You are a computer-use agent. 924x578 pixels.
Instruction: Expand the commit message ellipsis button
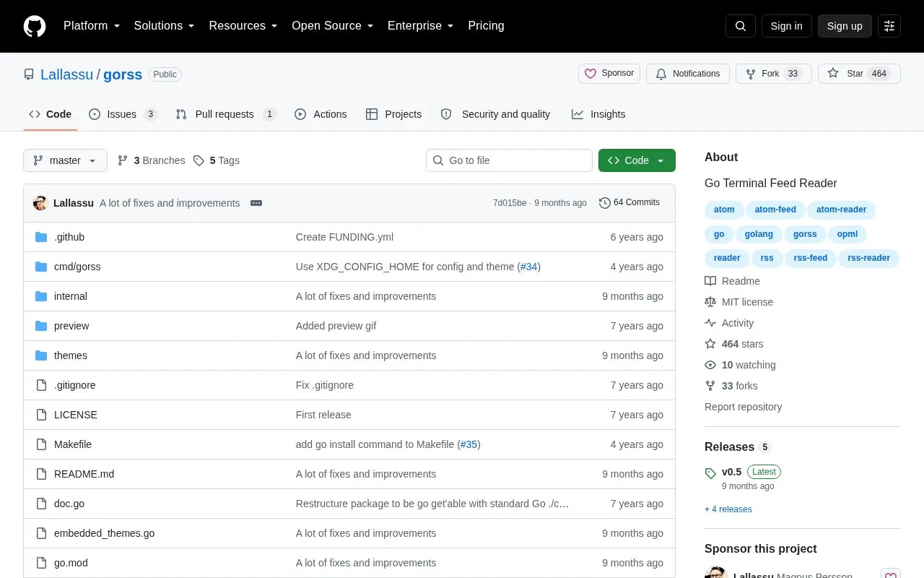point(256,203)
